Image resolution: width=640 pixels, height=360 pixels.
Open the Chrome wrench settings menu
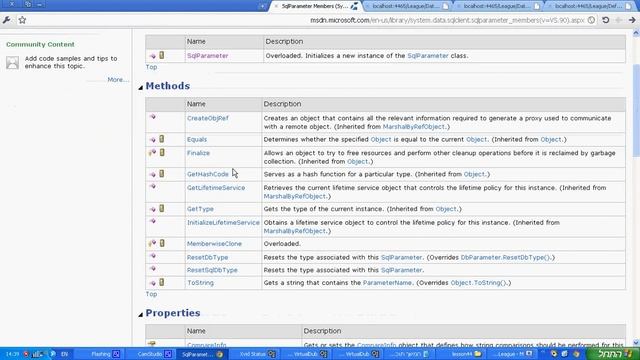(7, 20)
